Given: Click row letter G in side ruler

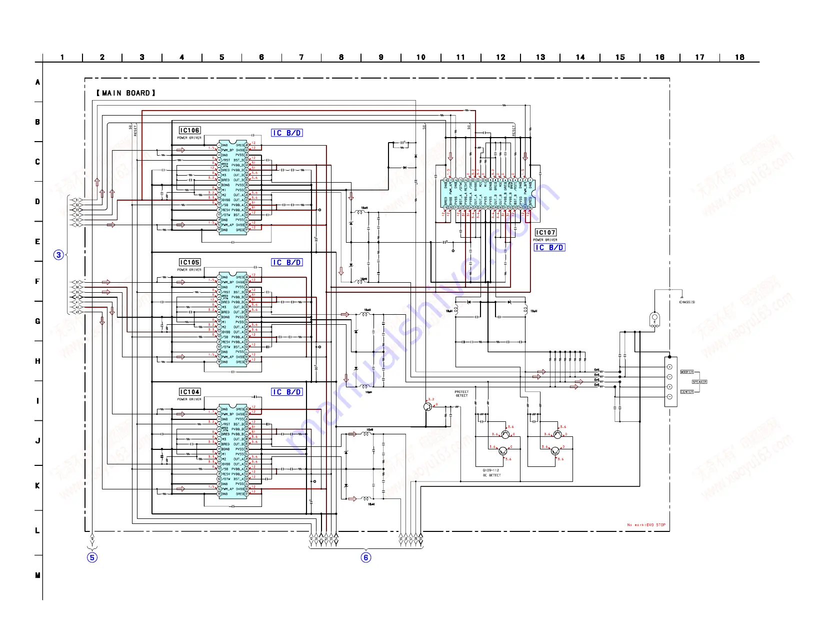Looking at the screenshot, I should pos(37,321).
